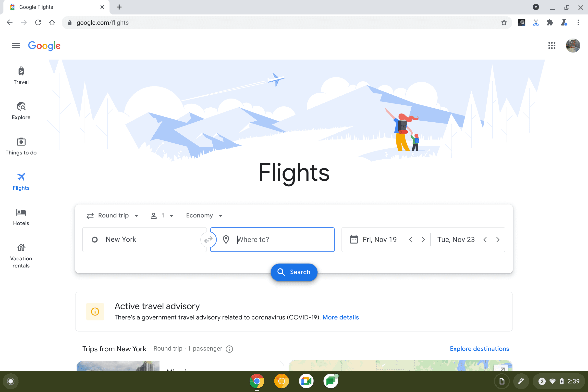Open Google apps grid menu
588x392 pixels.
tap(552, 46)
